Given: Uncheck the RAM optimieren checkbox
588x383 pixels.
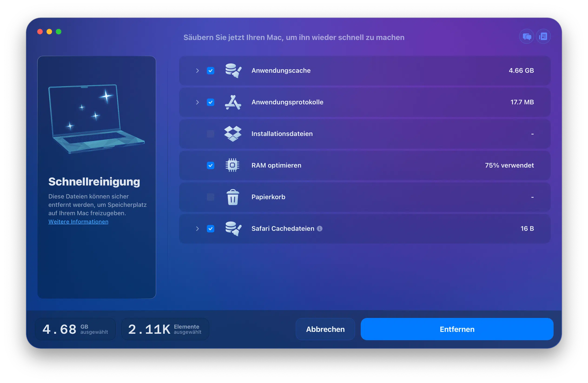Looking at the screenshot, I should (211, 165).
